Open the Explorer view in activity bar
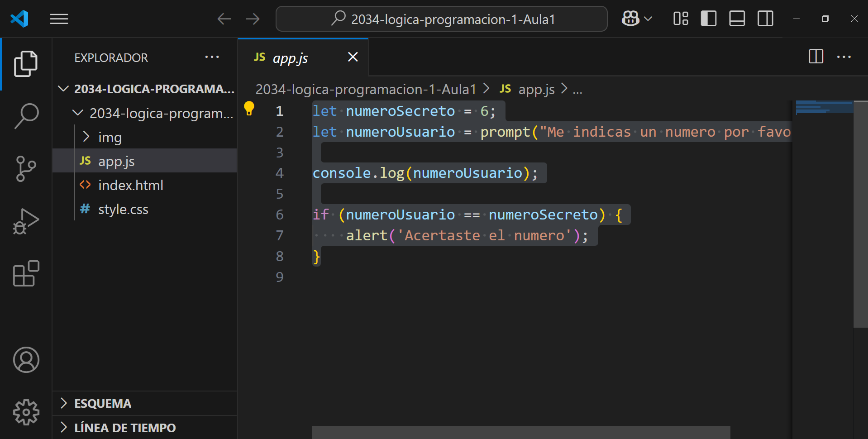Viewport: 868px width, 439px height. (x=26, y=64)
